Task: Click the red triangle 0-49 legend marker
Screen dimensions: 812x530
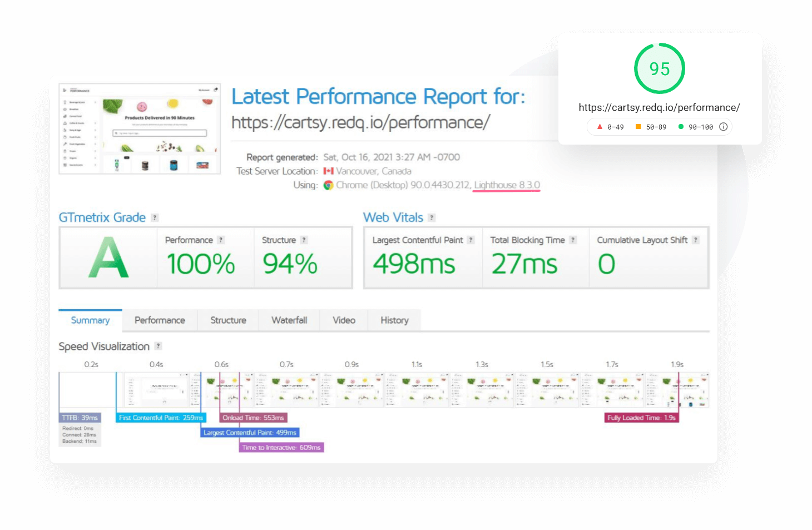Action: pyautogui.click(x=600, y=127)
